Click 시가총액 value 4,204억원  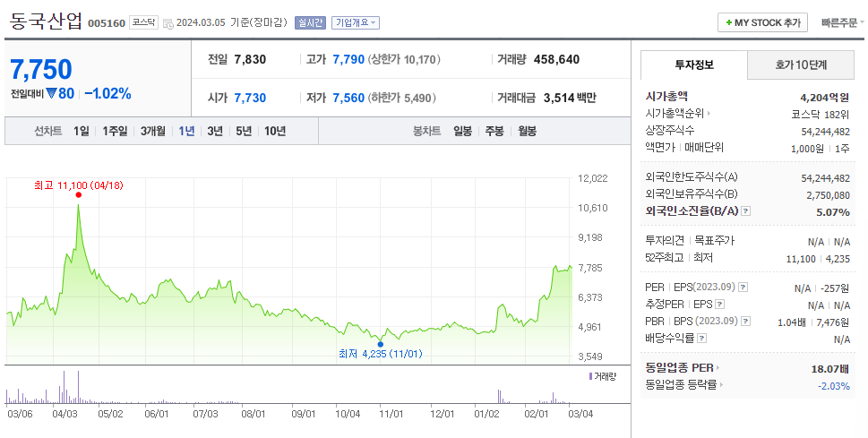click(824, 98)
